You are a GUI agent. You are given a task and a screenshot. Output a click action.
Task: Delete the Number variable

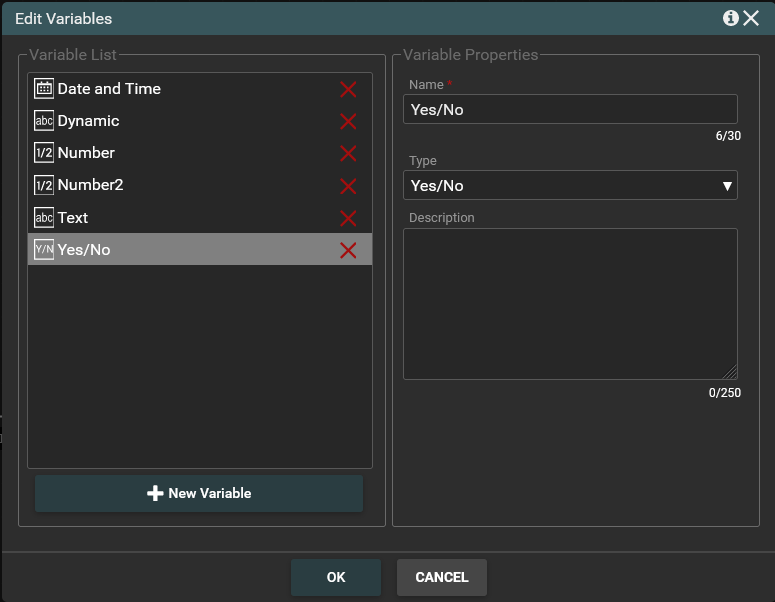point(348,153)
